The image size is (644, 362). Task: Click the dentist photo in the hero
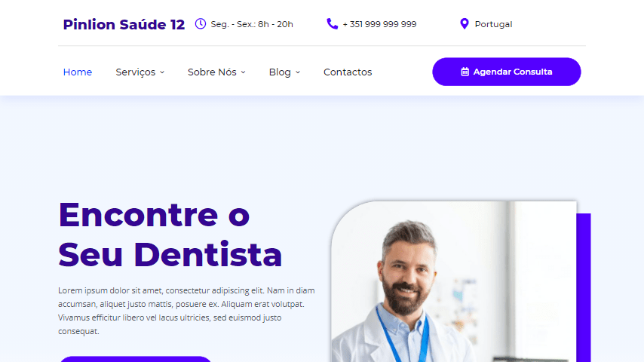454,281
